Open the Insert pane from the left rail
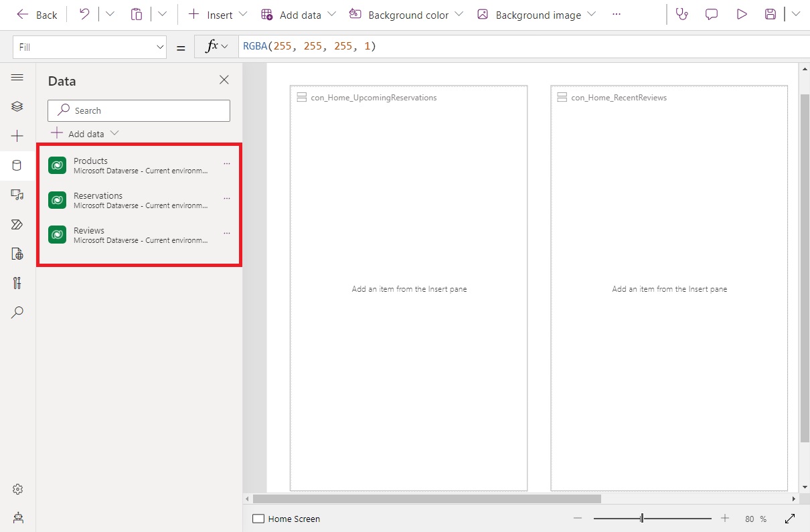This screenshot has height=532, width=810. (17, 136)
